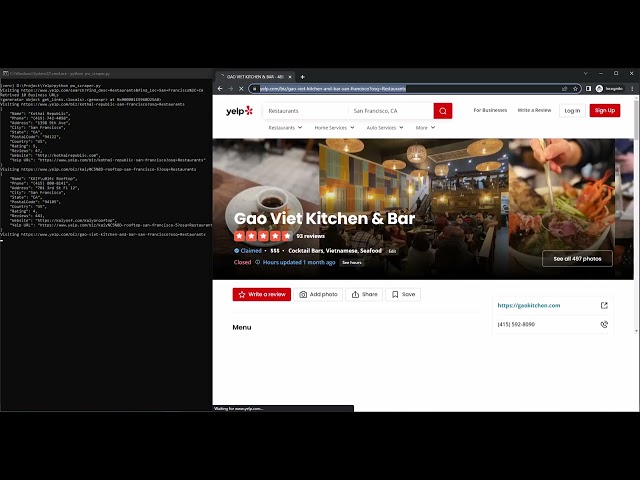Click the Menu section heading
Screen dimensions: 640x480
pyautogui.click(x=242, y=327)
